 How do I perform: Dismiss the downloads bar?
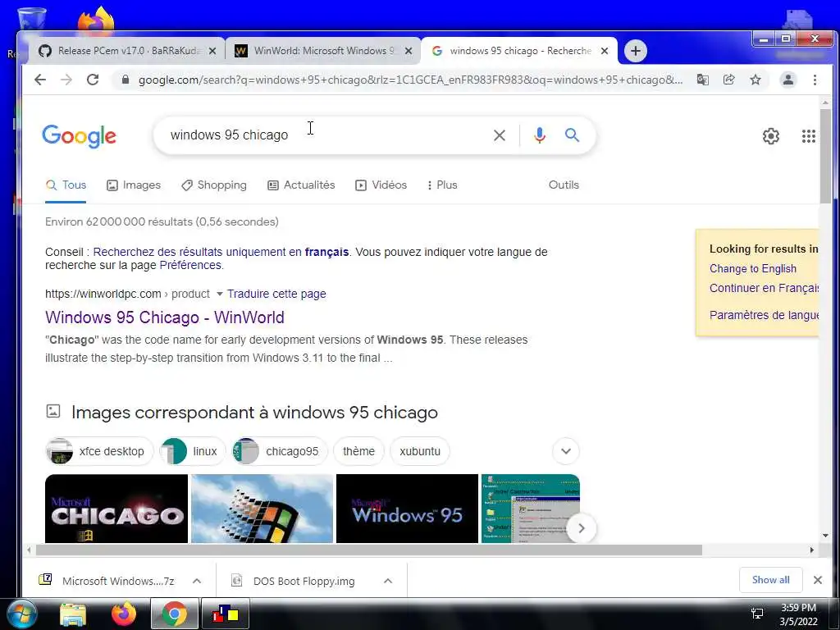(x=818, y=580)
